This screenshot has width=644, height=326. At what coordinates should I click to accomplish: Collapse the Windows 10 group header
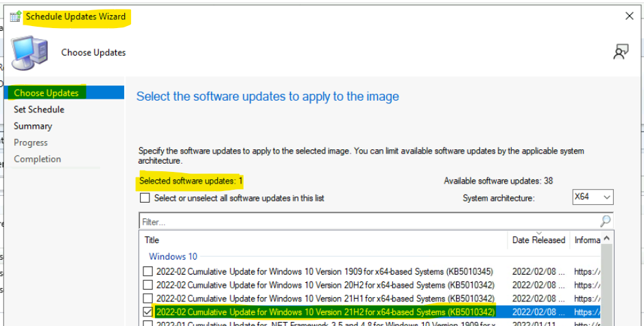pyautogui.click(x=173, y=256)
